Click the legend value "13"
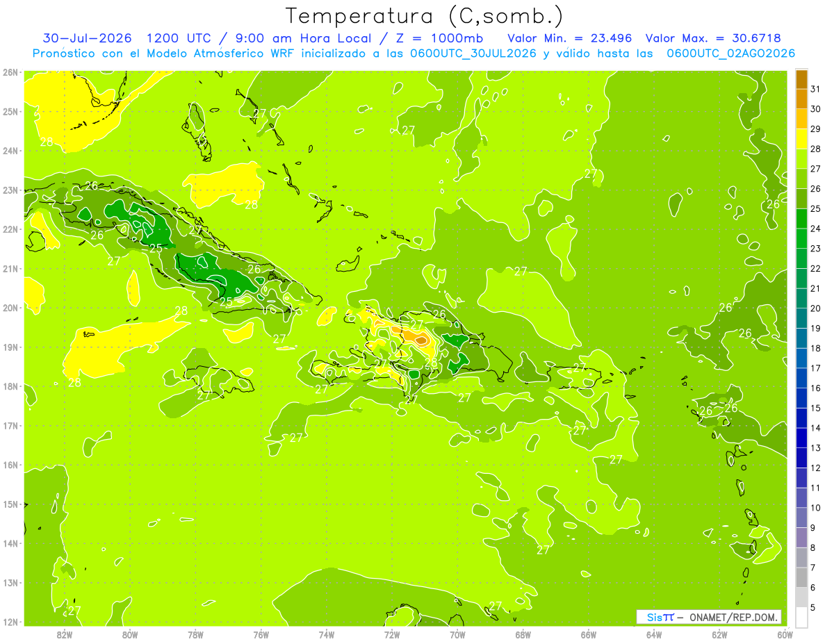This screenshot has width=834, height=644. pos(816,448)
